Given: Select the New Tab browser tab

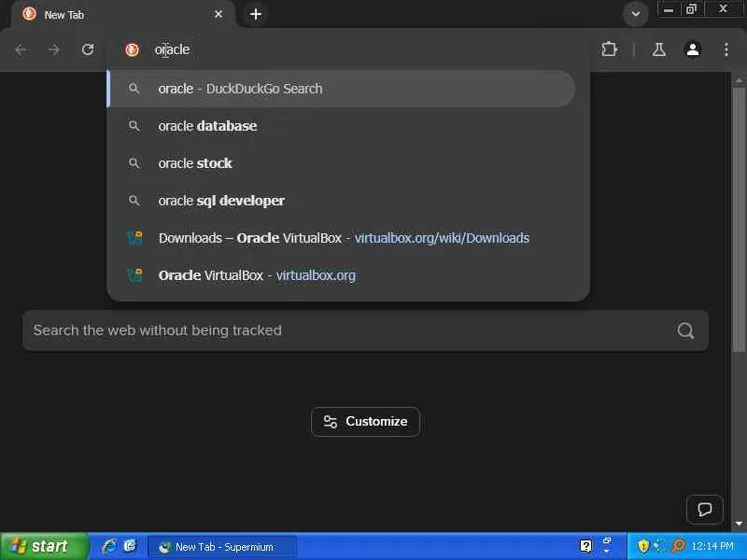Looking at the screenshot, I should point(122,14).
